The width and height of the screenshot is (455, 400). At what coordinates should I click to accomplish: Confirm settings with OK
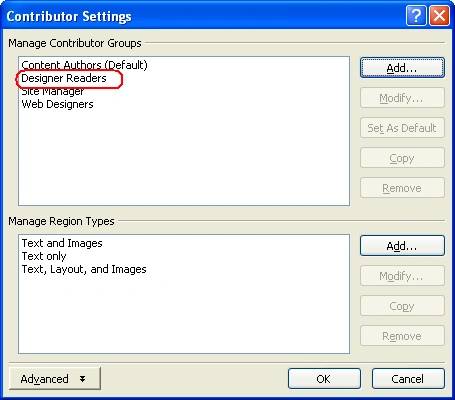coord(324,379)
